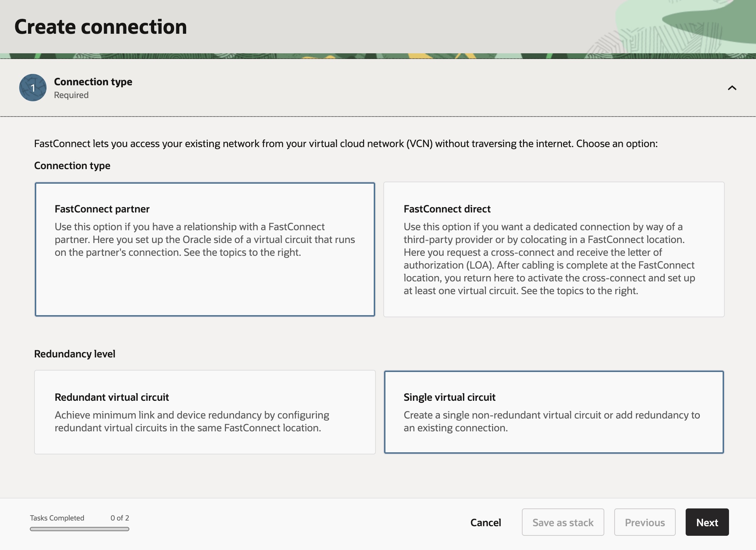Screen dimensions: 756x550
Task: Click the Previous button
Action: click(x=644, y=522)
